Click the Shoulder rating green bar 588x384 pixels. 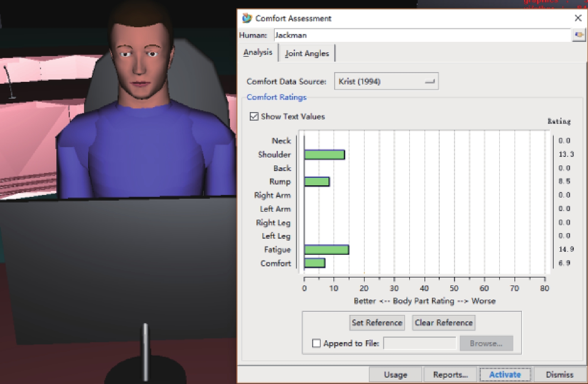[324, 155]
